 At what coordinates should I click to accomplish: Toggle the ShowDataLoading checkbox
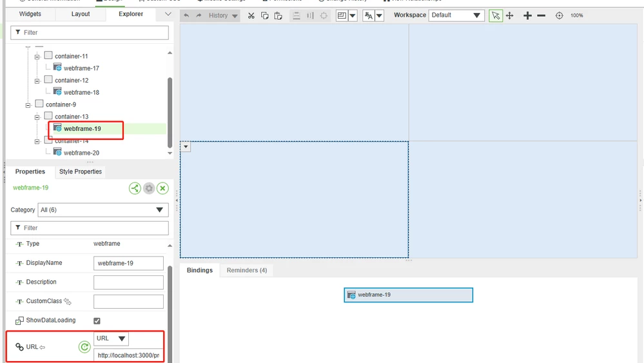click(x=97, y=320)
